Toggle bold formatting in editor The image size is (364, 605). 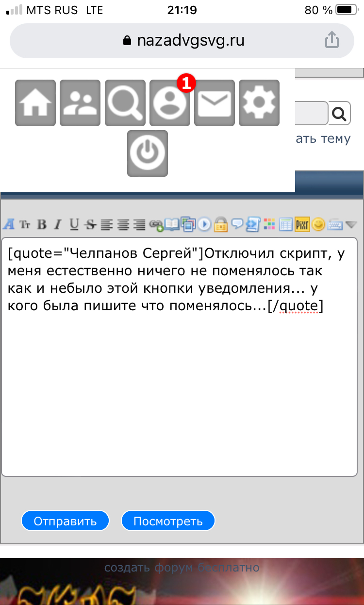(x=42, y=224)
